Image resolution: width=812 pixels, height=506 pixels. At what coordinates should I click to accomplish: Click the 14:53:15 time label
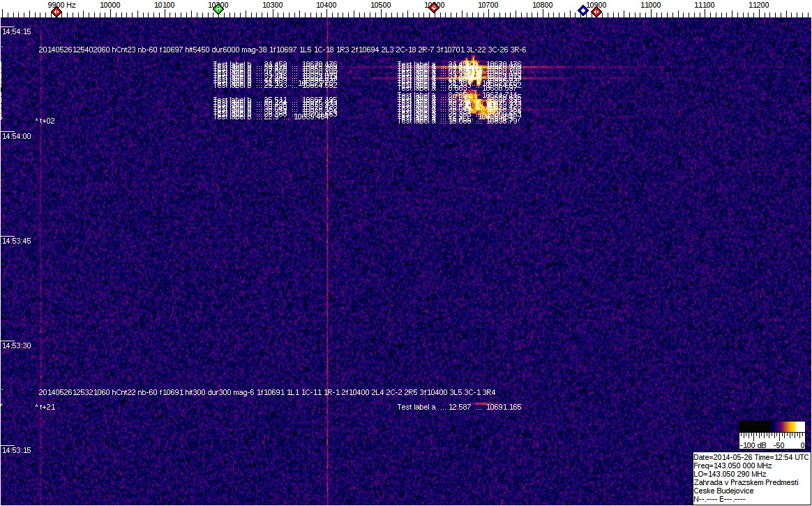(16, 451)
